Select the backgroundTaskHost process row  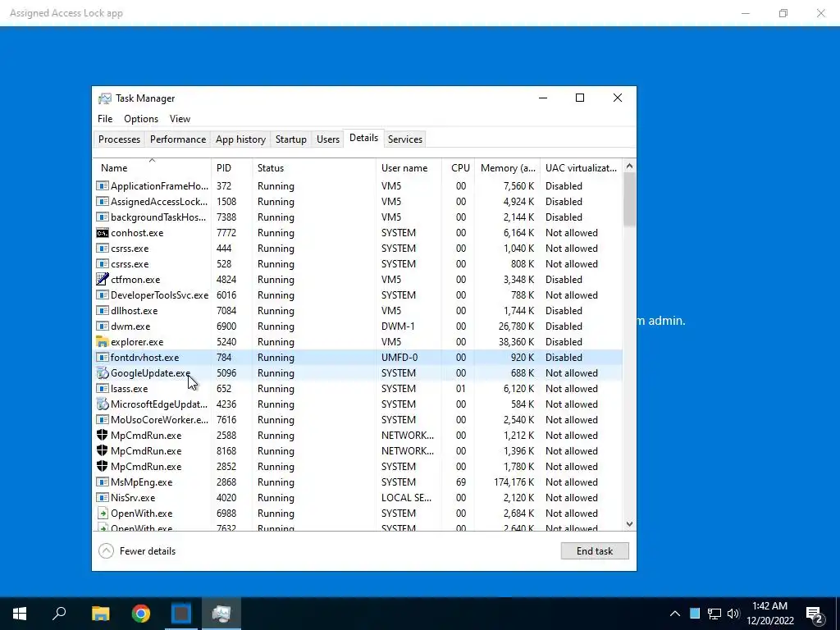(x=358, y=217)
